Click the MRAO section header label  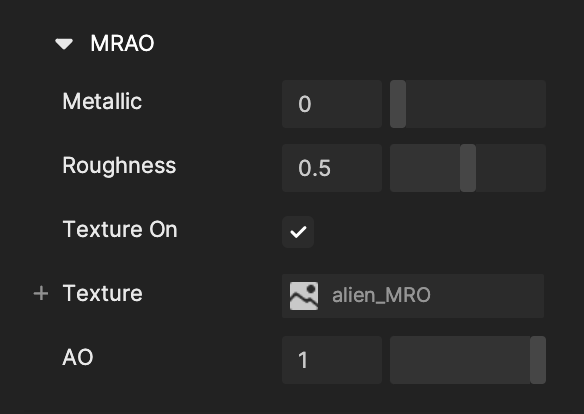coord(122,43)
